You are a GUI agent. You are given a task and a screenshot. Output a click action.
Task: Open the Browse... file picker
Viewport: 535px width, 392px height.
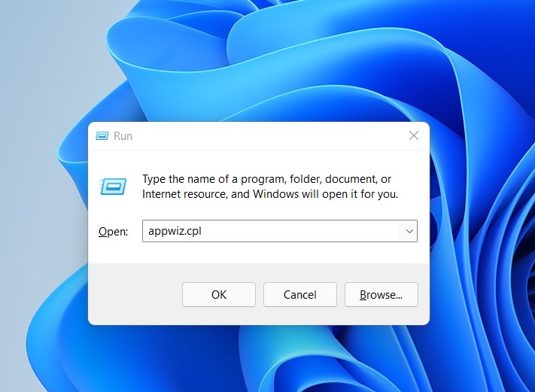click(381, 294)
